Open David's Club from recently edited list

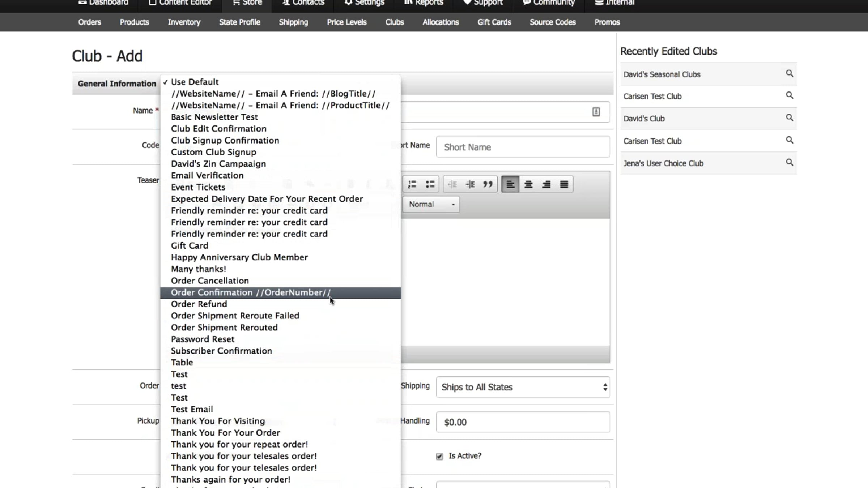tap(644, 119)
